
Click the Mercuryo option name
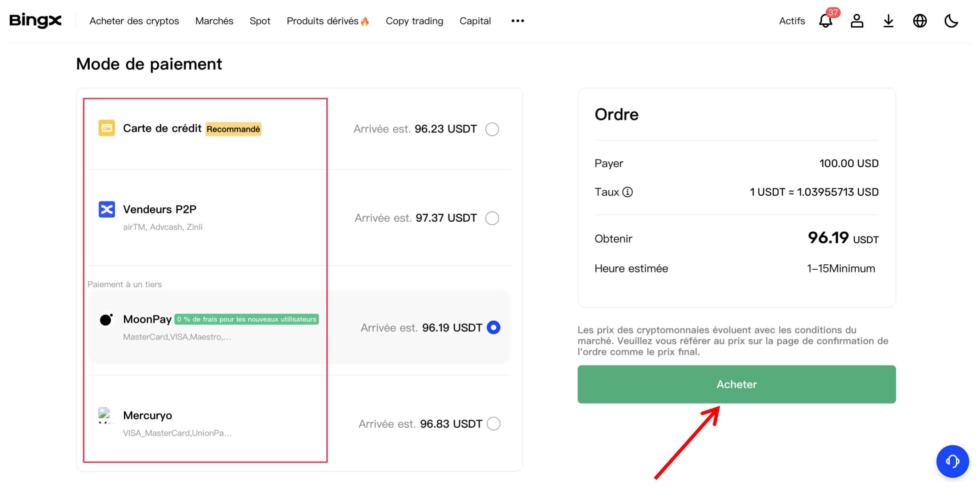(148, 416)
